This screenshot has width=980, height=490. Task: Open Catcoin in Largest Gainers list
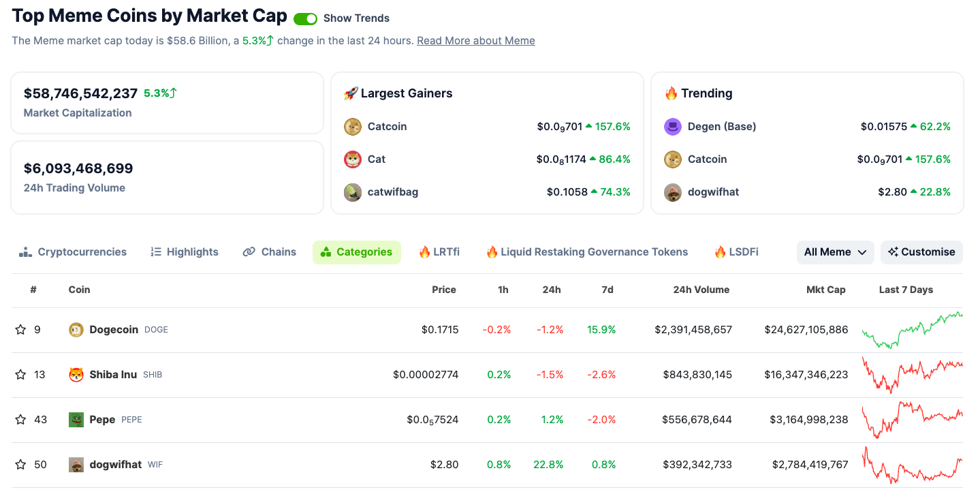coord(388,127)
